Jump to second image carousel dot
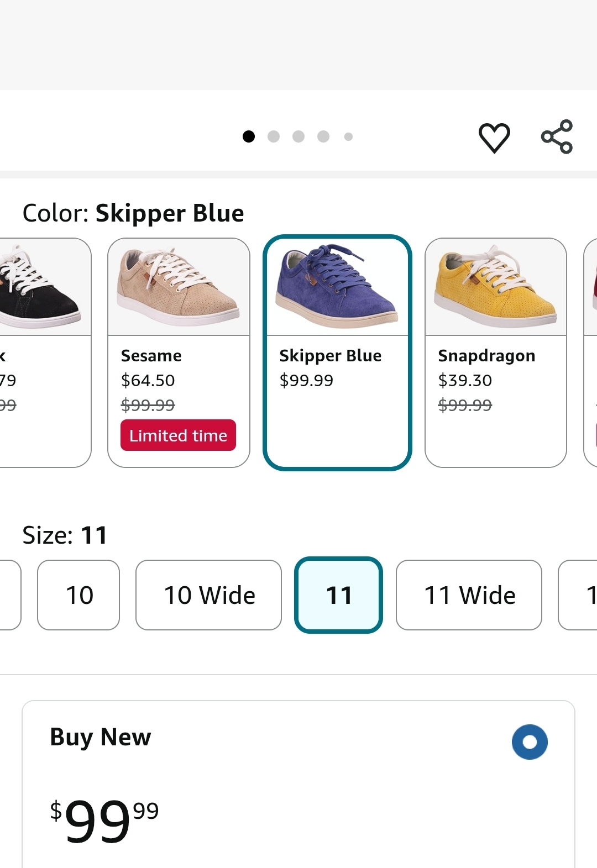Viewport: 597px width, 868px height. point(274,136)
